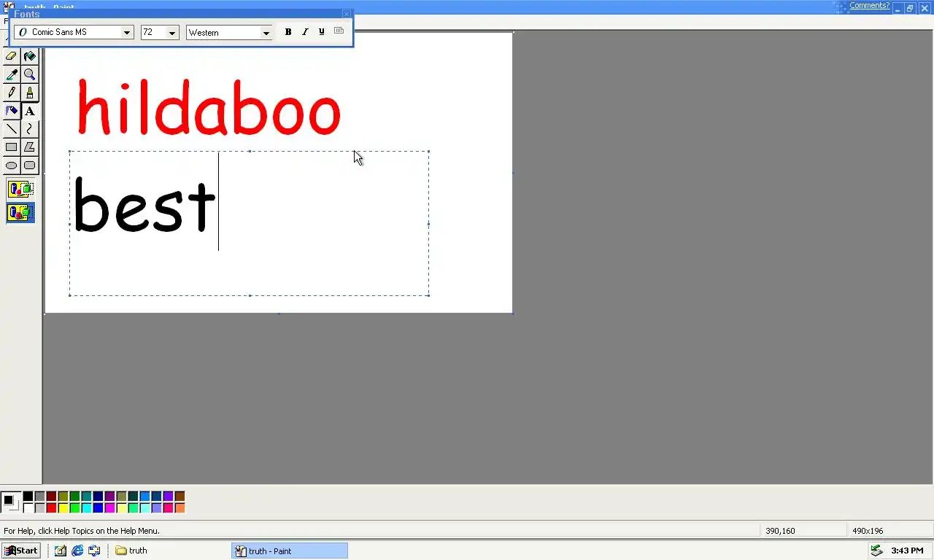
Task: Toggle vertical text layout button
Action: point(339,31)
